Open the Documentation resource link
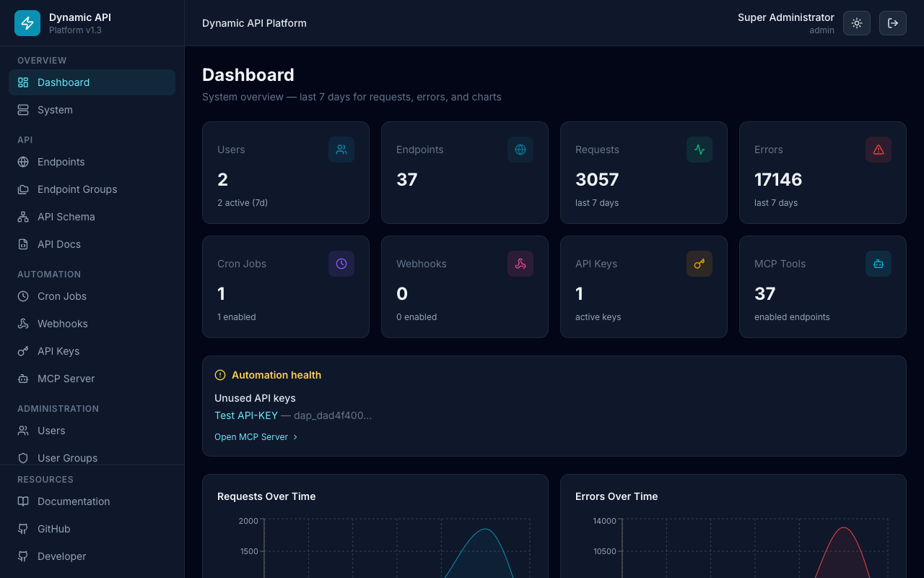 tap(92, 501)
